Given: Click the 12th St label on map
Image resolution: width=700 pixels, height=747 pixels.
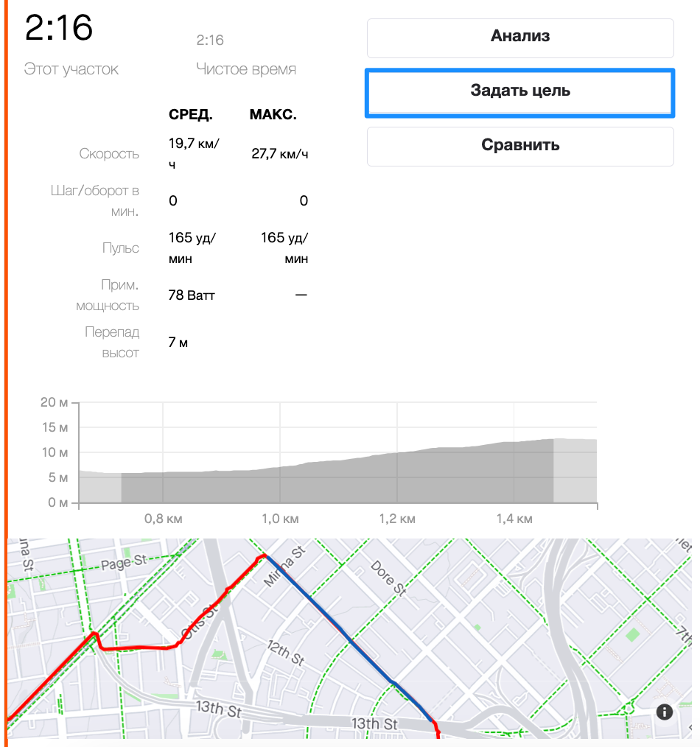Looking at the screenshot, I should tap(285, 652).
